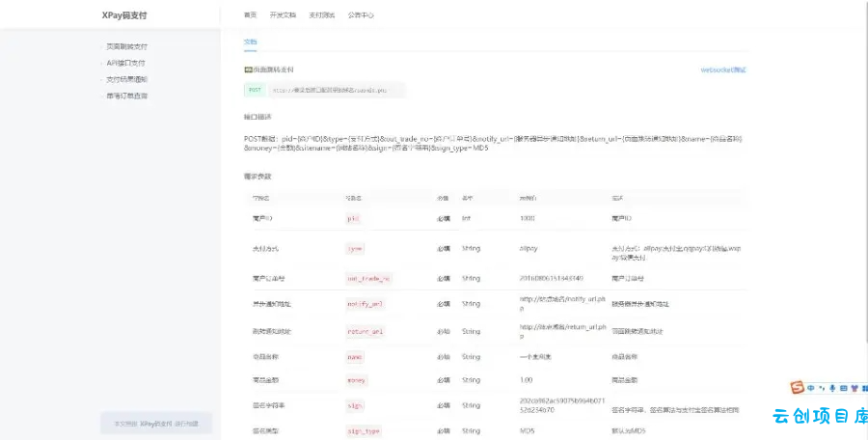Open 支付结果通知 in the sidebar
Viewport: 868px width, 440px height.
point(126,79)
